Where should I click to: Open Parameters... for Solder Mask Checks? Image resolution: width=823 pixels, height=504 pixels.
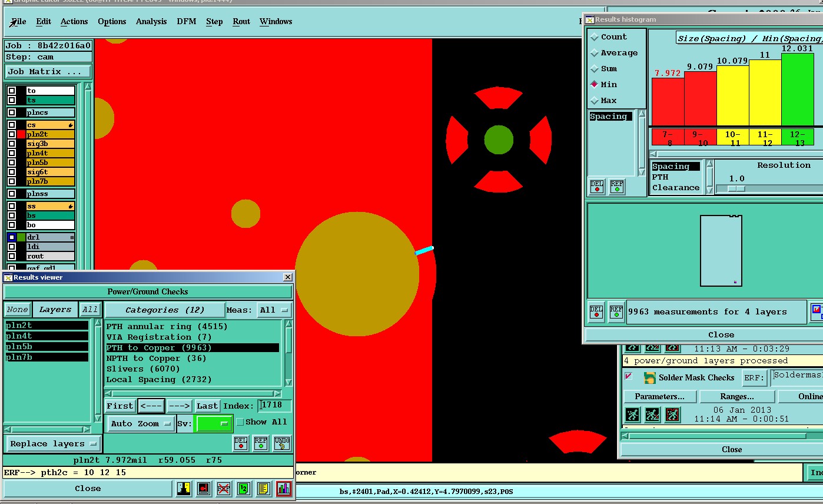(x=659, y=396)
